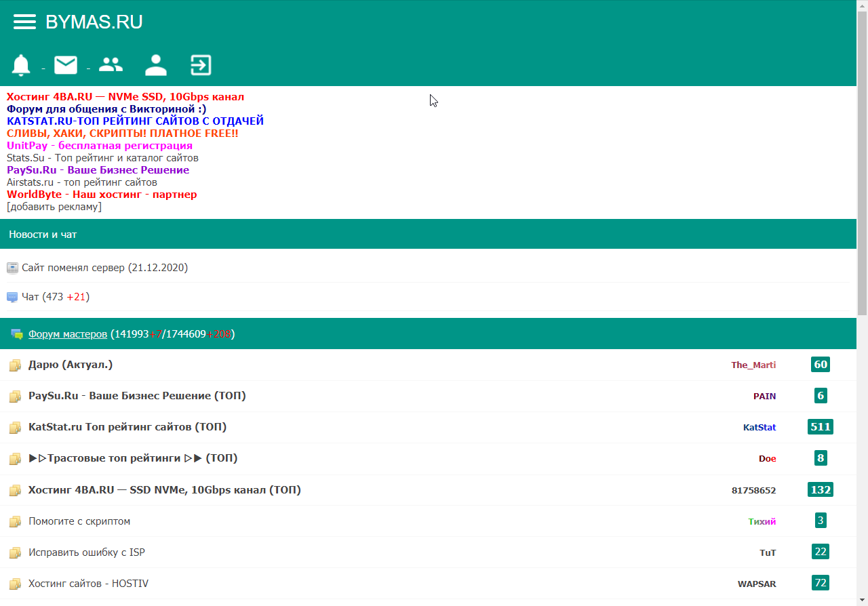This screenshot has width=868, height=606.
Task: Click the 511 reply count badge
Action: coord(820,427)
